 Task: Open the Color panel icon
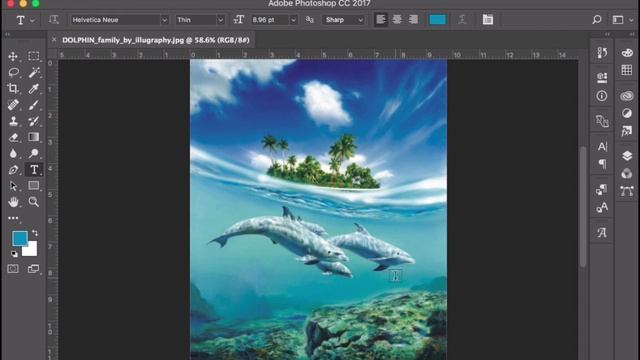point(627,53)
